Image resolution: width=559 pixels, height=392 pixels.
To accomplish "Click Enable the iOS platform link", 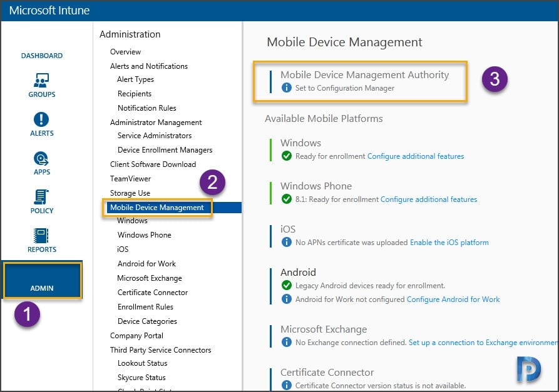I will click(x=449, y=243).
